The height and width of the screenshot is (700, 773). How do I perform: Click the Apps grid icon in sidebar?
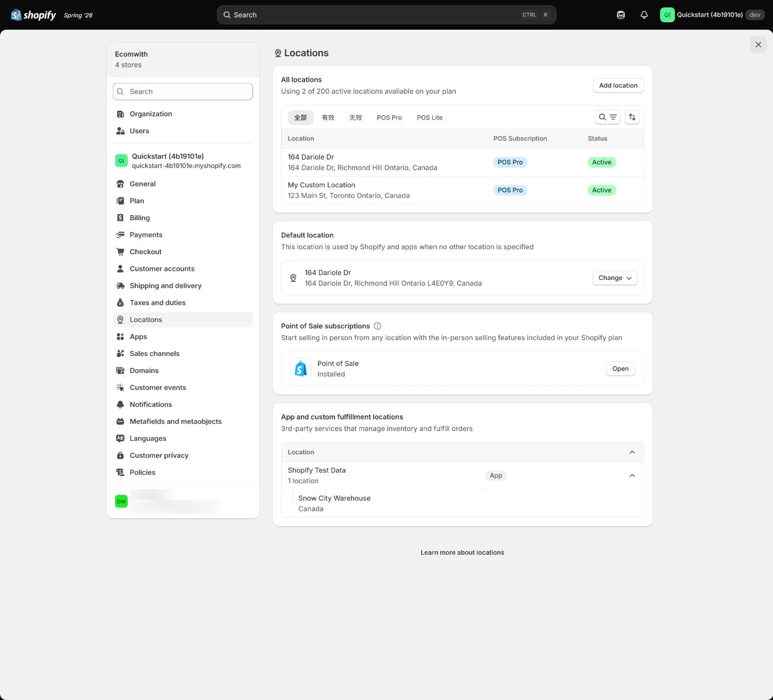coord(120,337)
